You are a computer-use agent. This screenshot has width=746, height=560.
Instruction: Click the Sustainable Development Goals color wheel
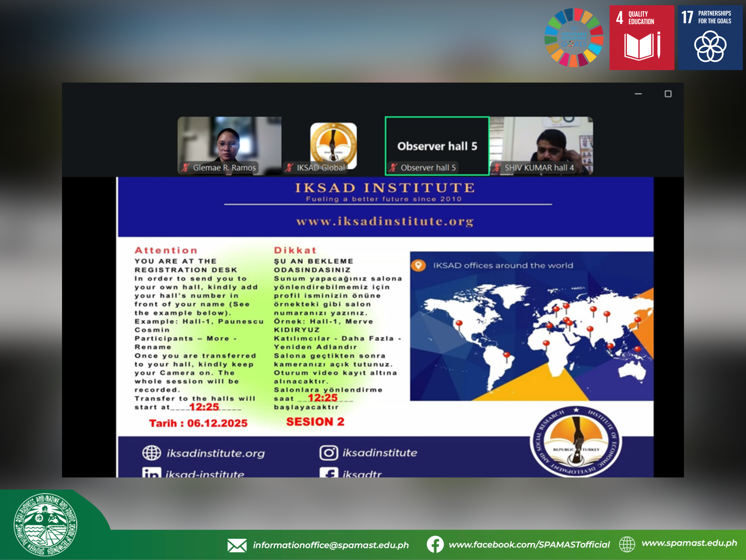pos(574,37)
